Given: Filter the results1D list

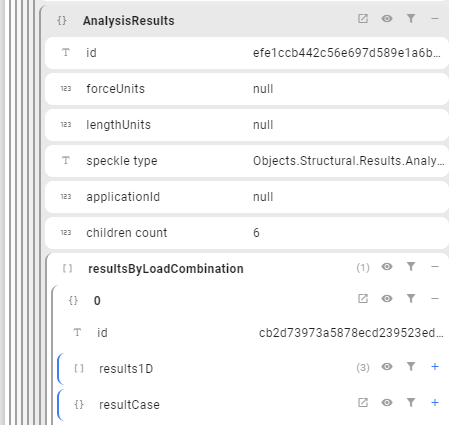Looking at the screenshot, I should (x=411, y=367).
